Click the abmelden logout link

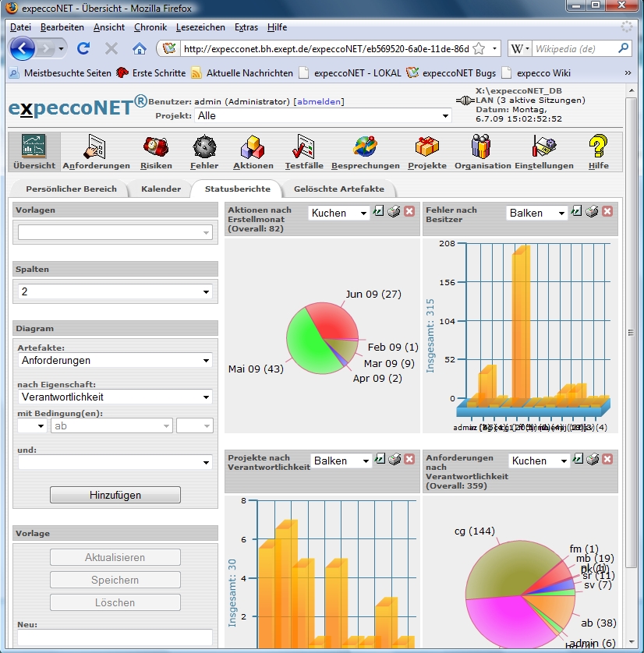pyautogui.click(x=318, y=102)
